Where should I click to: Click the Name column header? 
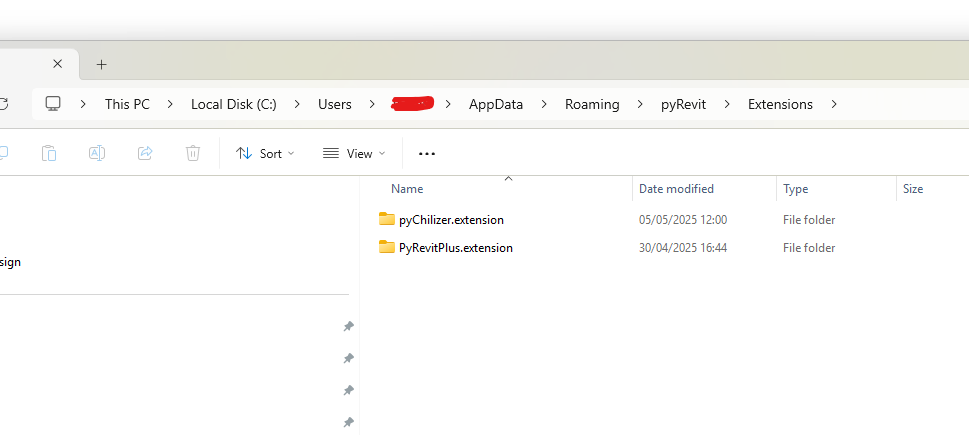pyautogui.click(x=407, y=188)
